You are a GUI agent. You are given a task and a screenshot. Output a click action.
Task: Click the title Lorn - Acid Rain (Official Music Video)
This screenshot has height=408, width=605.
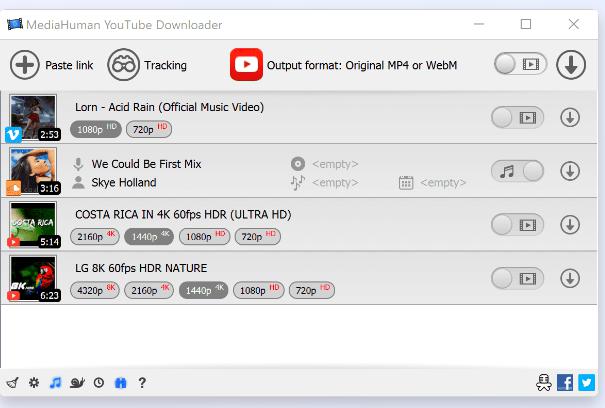click(169, 107)
